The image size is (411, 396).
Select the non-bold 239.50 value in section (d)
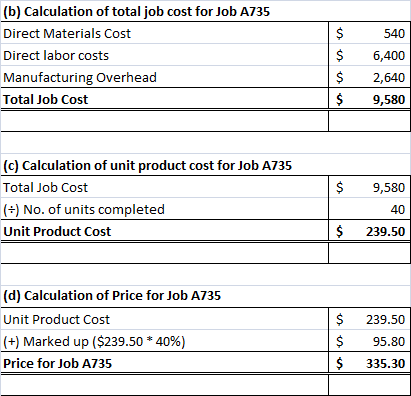coord(369,319)
